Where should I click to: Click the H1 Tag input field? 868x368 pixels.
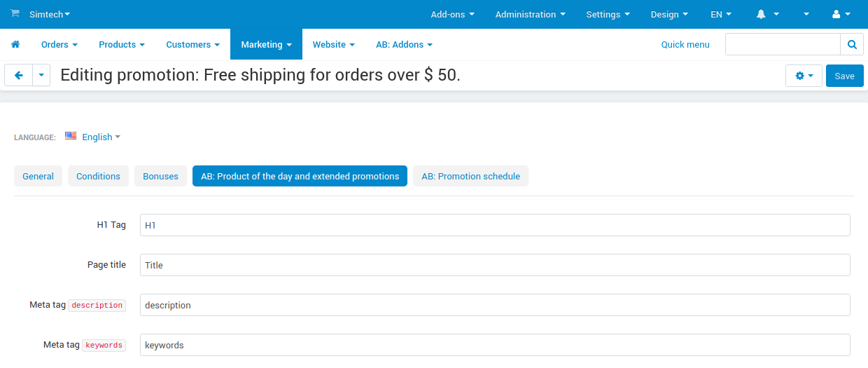click(494, 225)
